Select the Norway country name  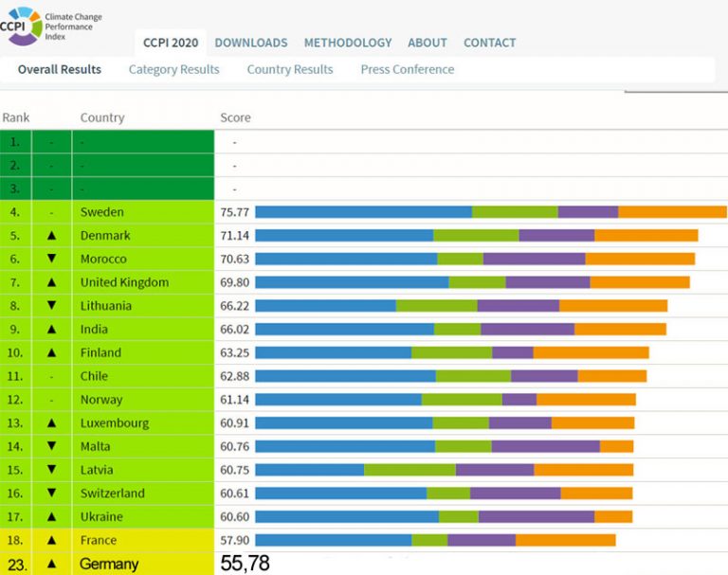click(101, 400)
